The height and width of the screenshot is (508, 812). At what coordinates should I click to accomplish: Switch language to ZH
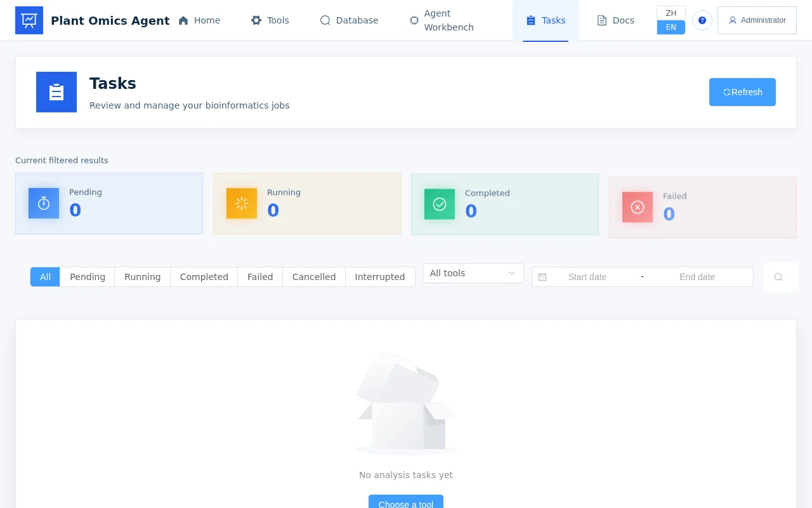point(671,13)
